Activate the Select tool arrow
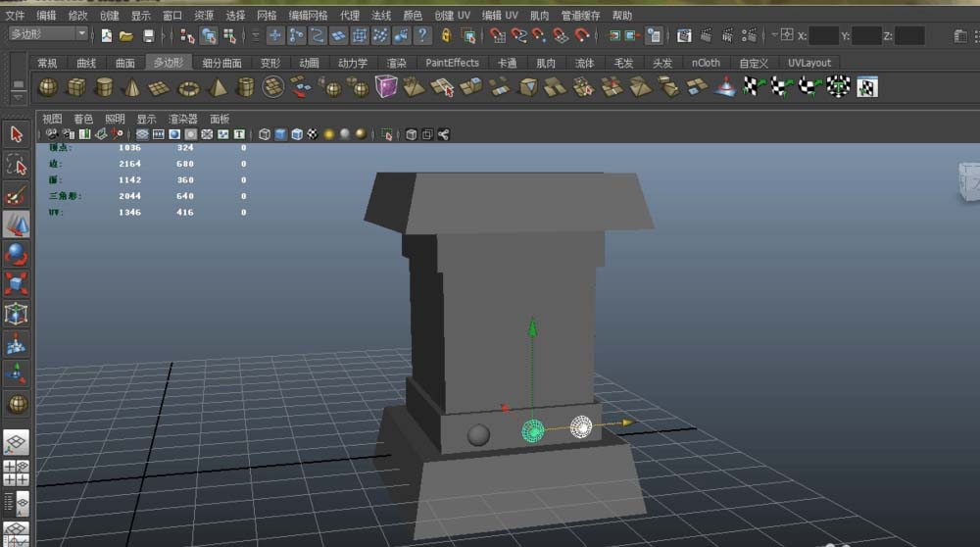 click(x=17, y=134)
